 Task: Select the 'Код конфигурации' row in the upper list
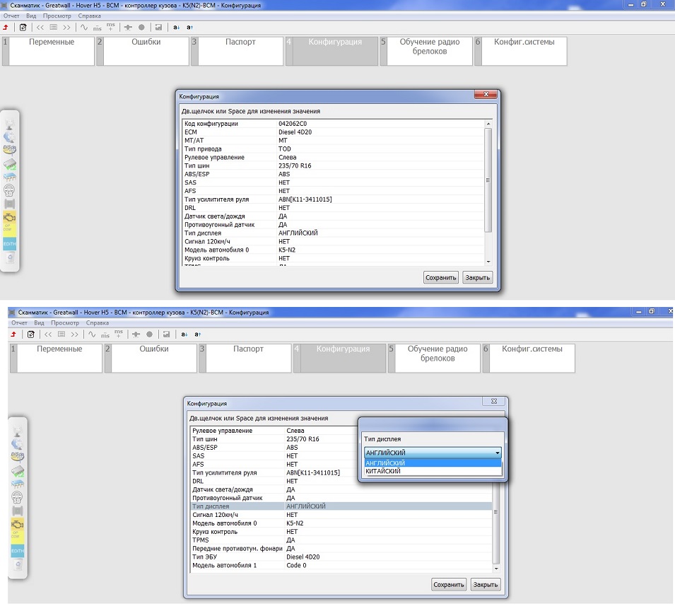(334, 124)
